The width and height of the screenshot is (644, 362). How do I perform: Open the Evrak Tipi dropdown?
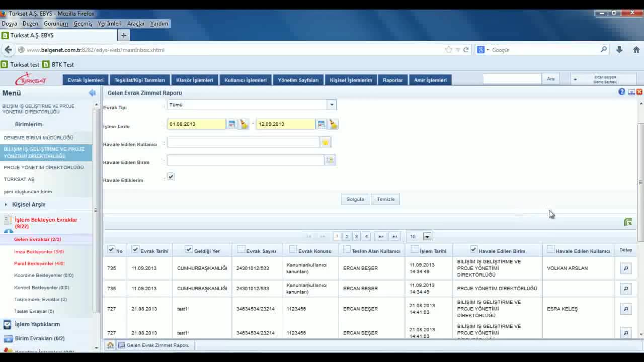(331, 105)
